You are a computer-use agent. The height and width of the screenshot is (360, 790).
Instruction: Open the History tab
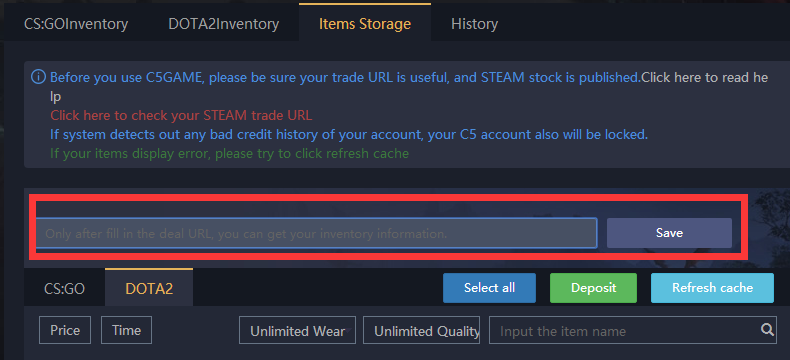point(474,24)
